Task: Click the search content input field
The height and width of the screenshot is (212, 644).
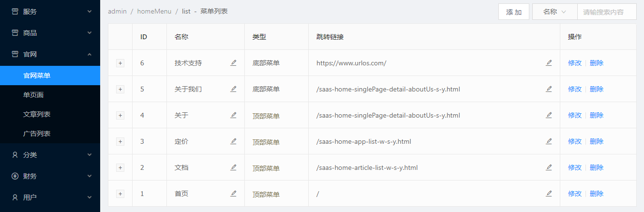Action: 607,12
